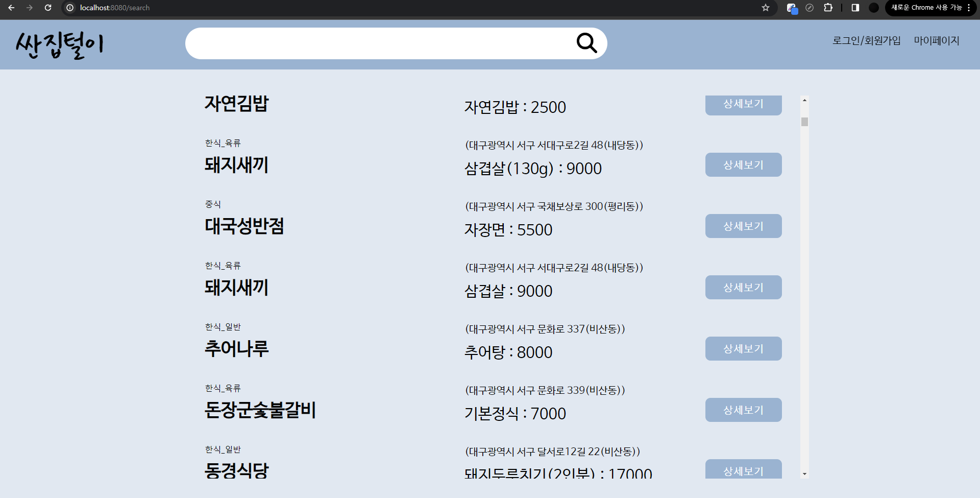Click the price text 추어탕 : 8000
980x498 pixels.
[508, 352]
